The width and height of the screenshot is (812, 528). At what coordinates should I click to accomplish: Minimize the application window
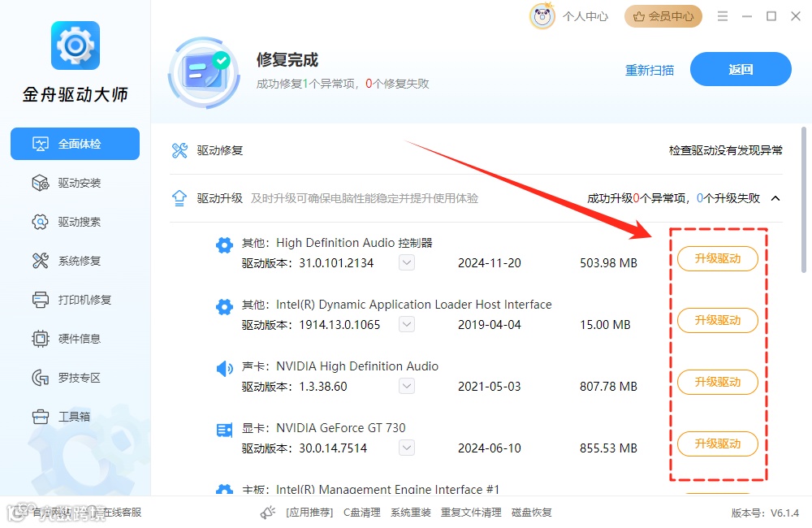click(x=747, y=16)
